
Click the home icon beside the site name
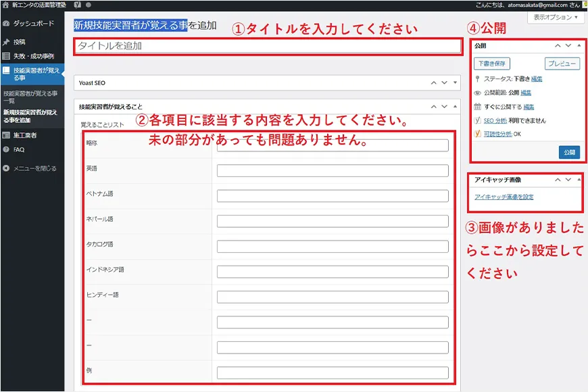click(x=5, y=4)
